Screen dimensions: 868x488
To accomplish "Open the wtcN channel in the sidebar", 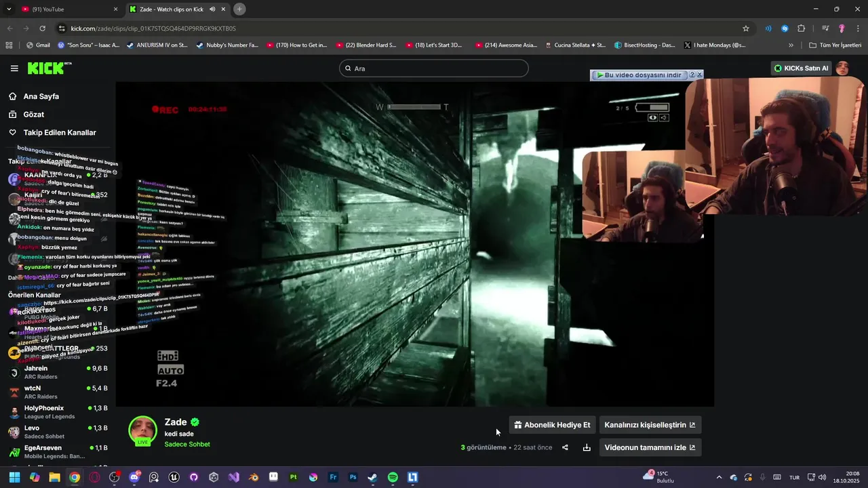I will pyautogui.click(x=58, y=392).
